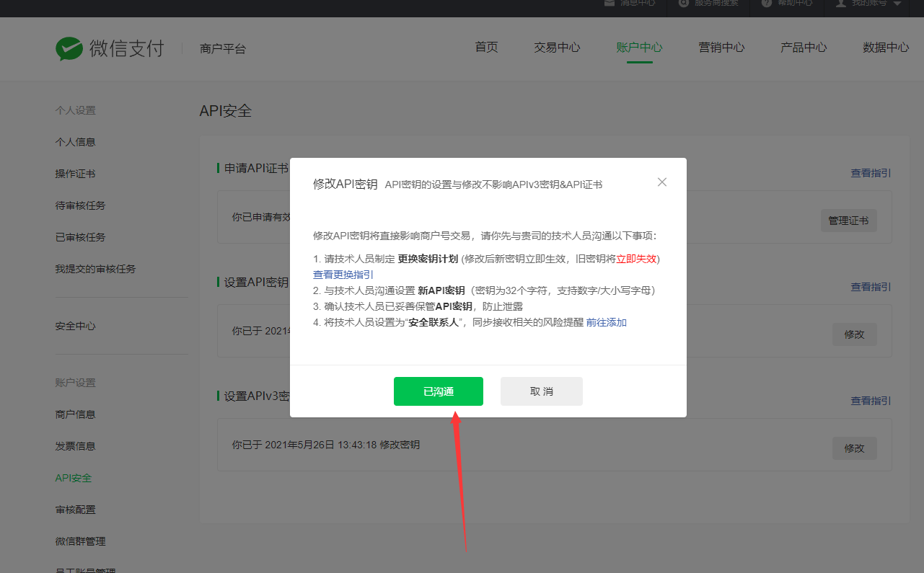
Task: Open 已审核任务 in the sidebar
Action: [x=81, y=237]
